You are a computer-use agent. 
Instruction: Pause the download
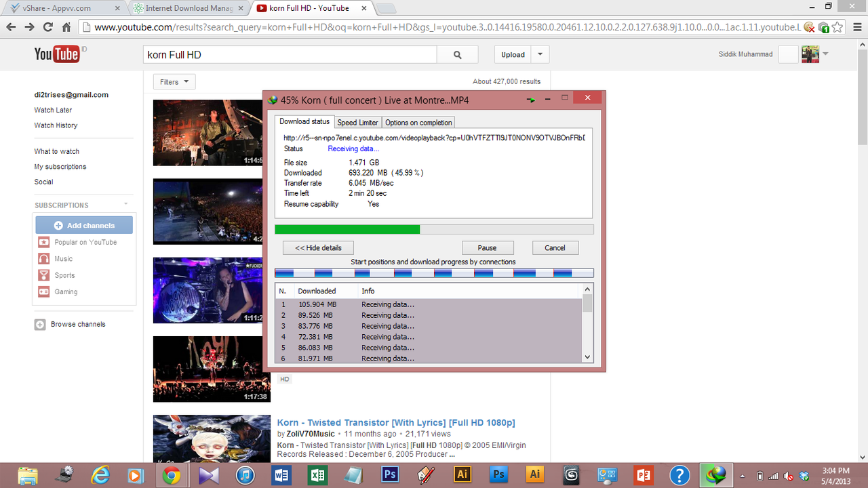click(487, 248)
